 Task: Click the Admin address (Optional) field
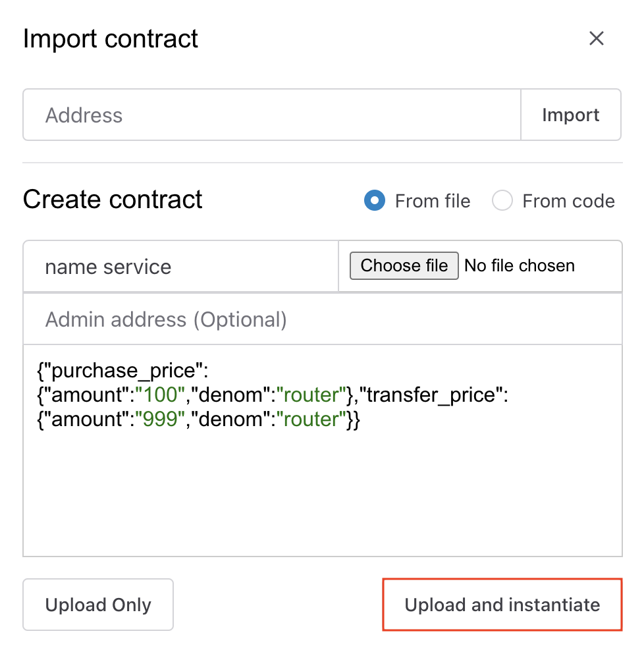point(322,319)
